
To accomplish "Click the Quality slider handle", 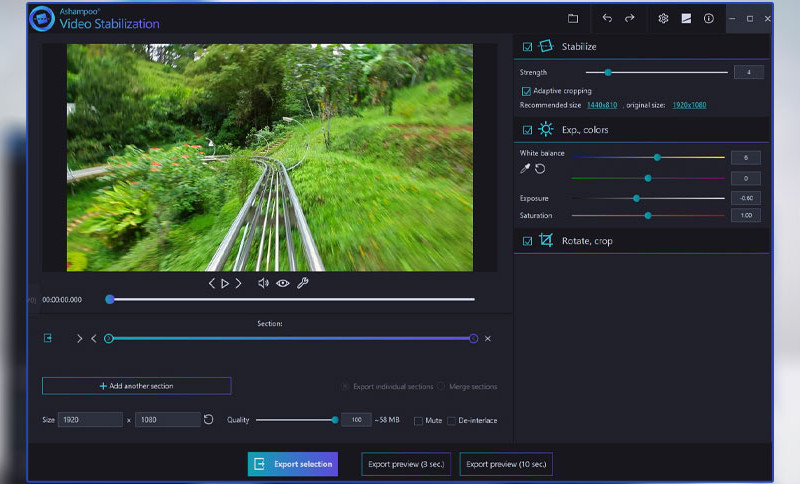I will point(335,420).
